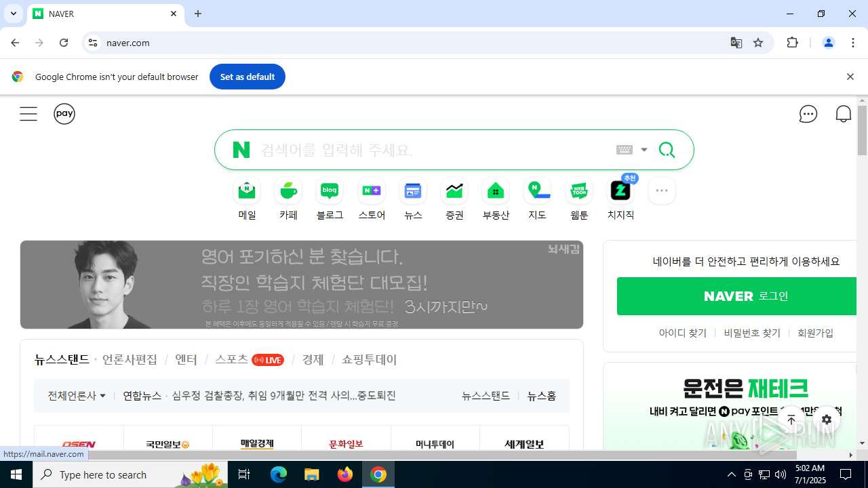Reload the page
Screen dimensions: 868x488
pyautogui.click(x=64, y=43)
